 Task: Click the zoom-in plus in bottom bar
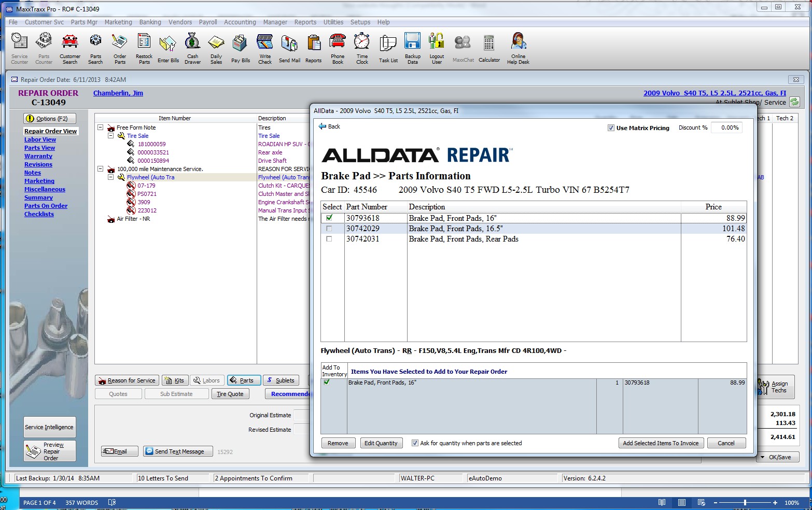[x=775, y=503]
